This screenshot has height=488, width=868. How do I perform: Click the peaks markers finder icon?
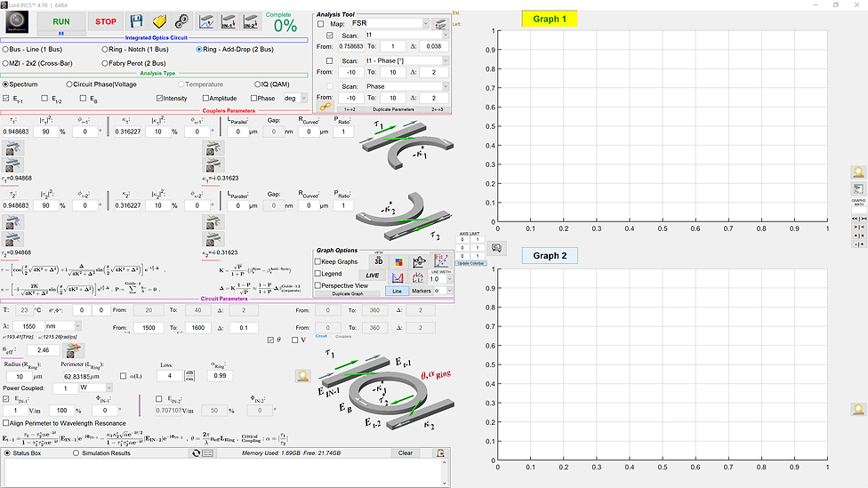418,276
